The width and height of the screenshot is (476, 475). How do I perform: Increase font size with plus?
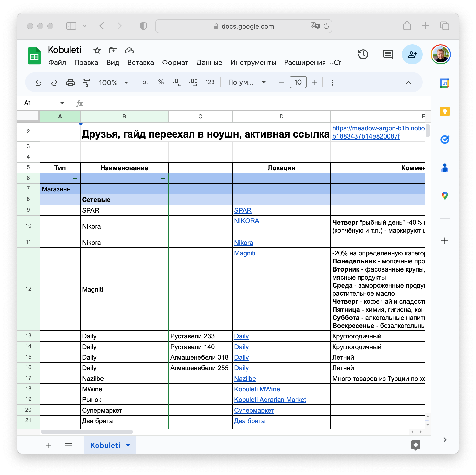click(314, 82)
